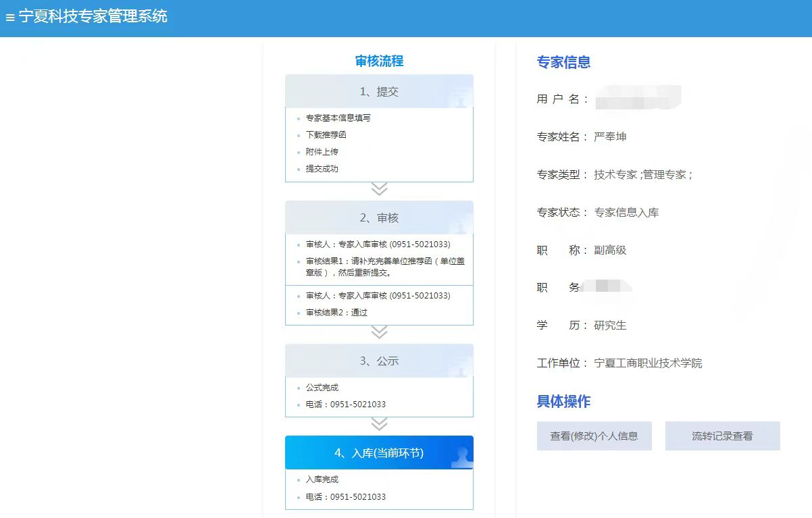The image size is (812, 518).
Task: Click the person icon in the 入库 step header
Action: pos(462,457)
